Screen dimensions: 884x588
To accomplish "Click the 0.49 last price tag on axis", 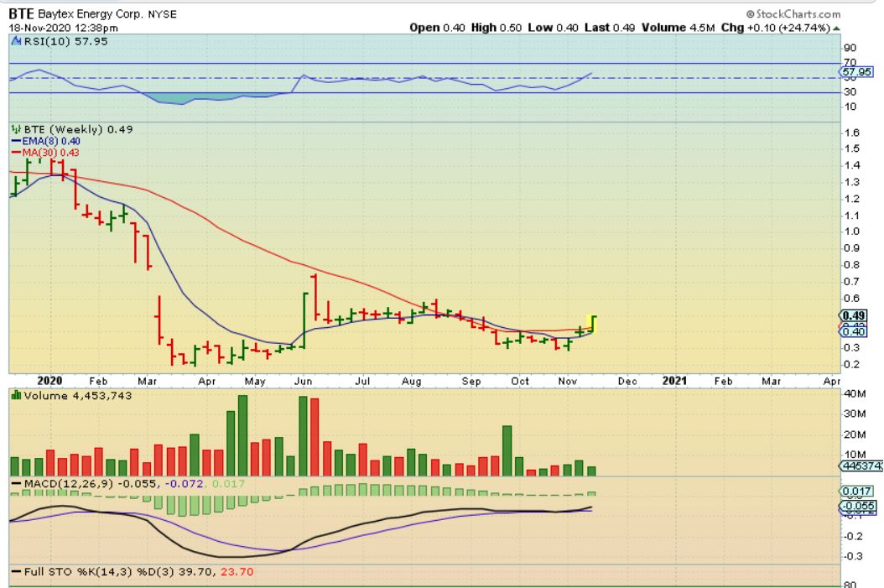I will click(854, 315).
